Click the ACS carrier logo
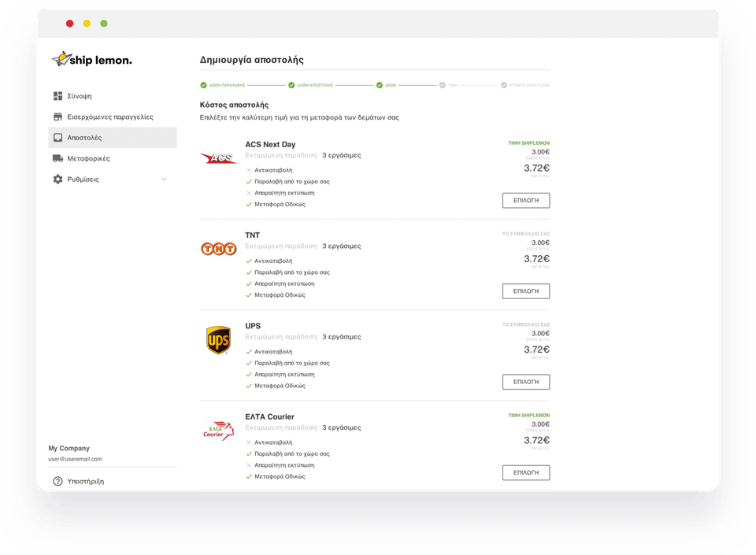Viewport: 756px width, 555px height. click(218, 158)
